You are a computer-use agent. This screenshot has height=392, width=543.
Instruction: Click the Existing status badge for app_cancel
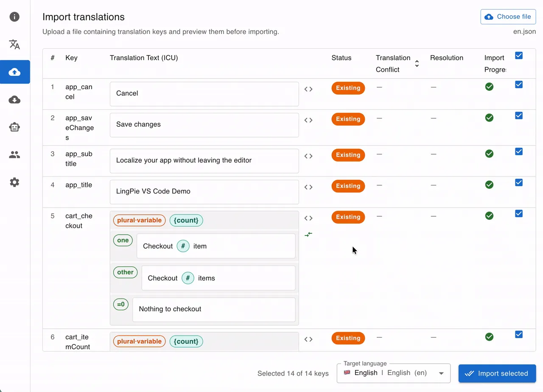click(x=348, y=88)
